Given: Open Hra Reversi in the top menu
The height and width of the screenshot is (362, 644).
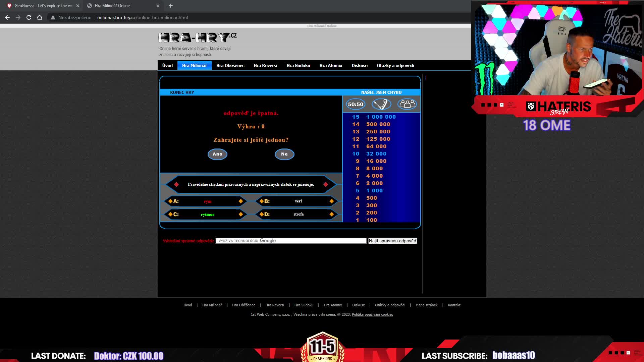Looking at the screenshot, I should [x=265, y=65].
